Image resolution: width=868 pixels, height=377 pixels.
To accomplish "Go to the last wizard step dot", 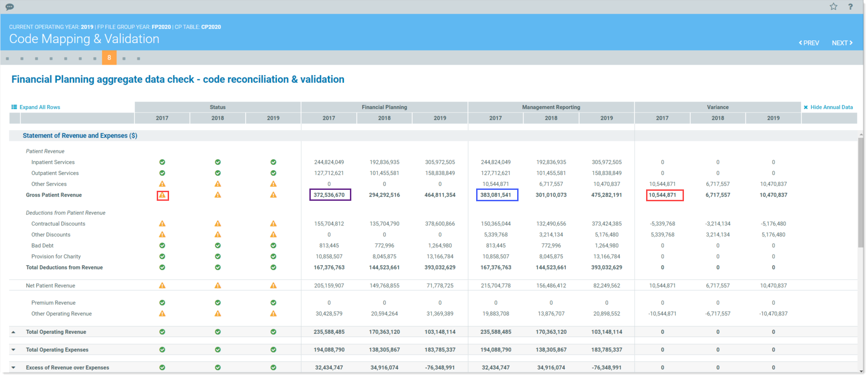I will (139, 58).
